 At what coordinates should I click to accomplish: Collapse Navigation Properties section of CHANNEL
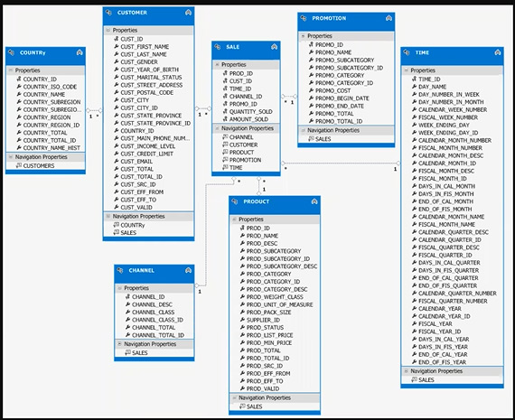click(119, 344)
